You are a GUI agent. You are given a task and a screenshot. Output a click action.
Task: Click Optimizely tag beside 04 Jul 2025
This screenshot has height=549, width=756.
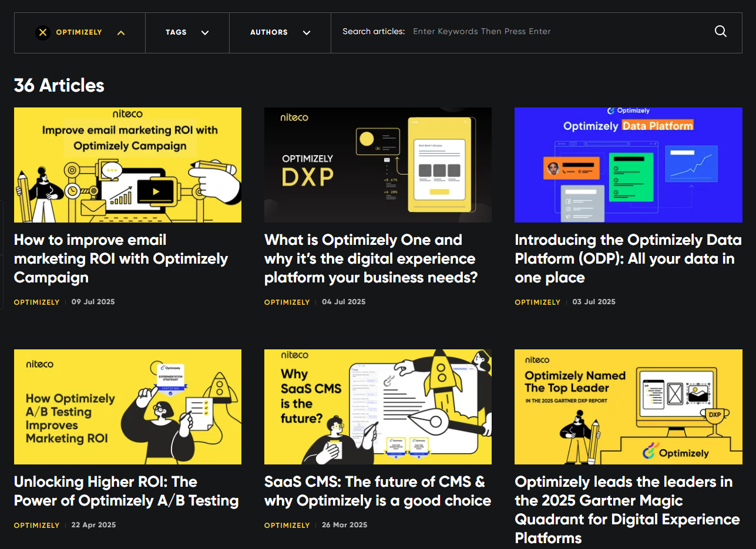(x=287, y=302)
